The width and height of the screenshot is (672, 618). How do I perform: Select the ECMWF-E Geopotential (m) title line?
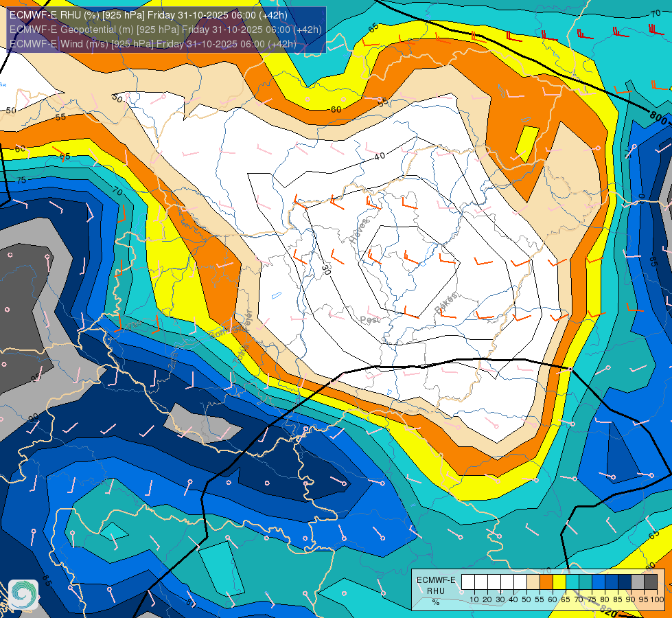pos(165,30)
